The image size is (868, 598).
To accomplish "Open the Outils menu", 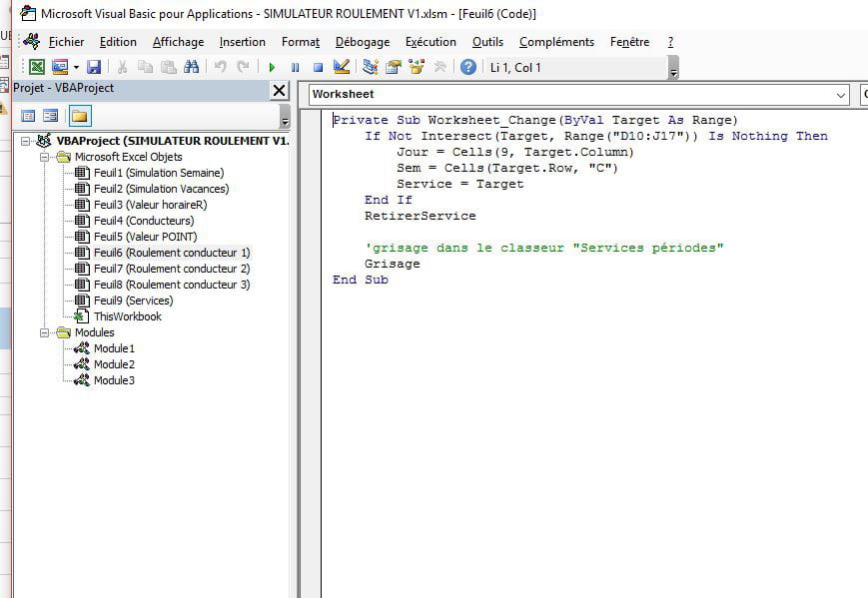I will click(487, 42).
